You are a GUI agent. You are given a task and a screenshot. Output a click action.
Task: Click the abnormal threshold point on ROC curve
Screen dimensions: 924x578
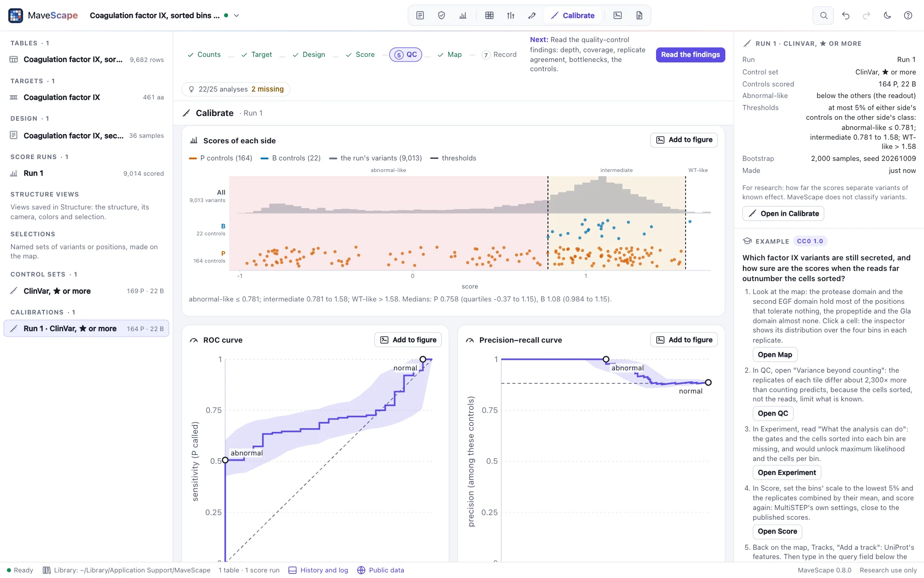[225, 460]
